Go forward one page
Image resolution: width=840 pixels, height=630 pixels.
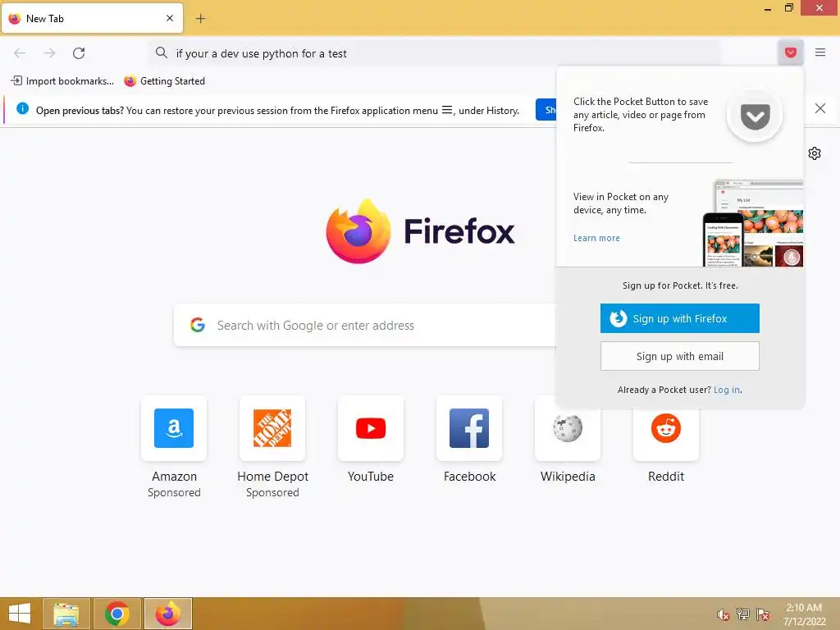tap(49, 53)
